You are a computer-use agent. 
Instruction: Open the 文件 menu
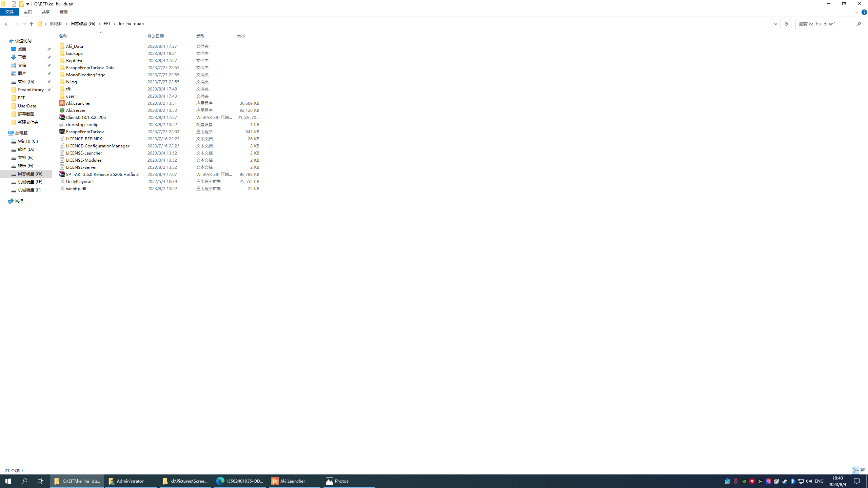9,12
